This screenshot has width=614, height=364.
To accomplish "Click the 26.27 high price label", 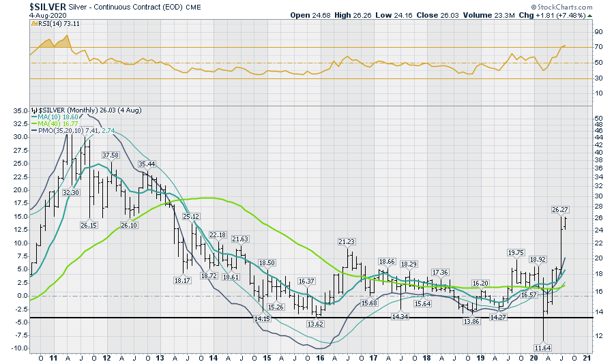I will click(560, 210).
